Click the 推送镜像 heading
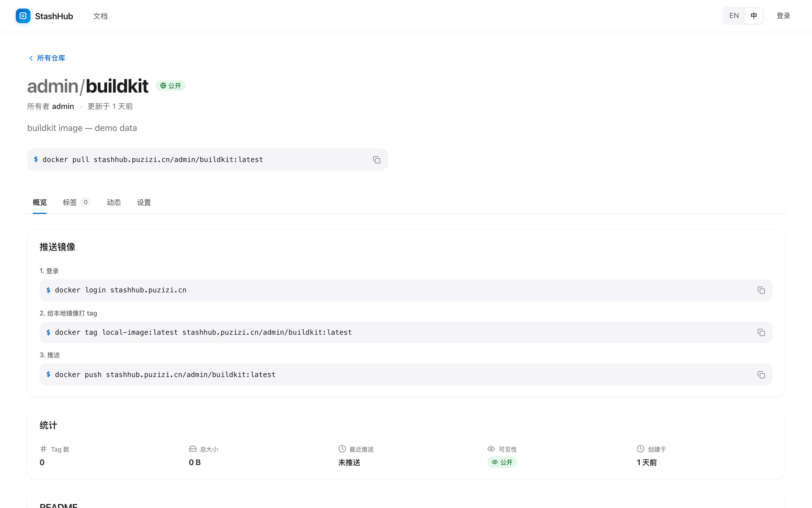Image resolution: width=812 pixels, height=508 pixels. click(x=58, y=247)
